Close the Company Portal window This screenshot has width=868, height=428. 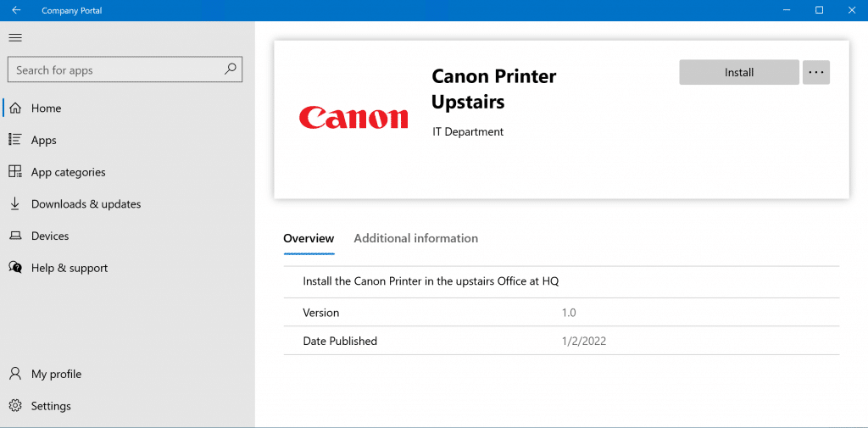853,10
